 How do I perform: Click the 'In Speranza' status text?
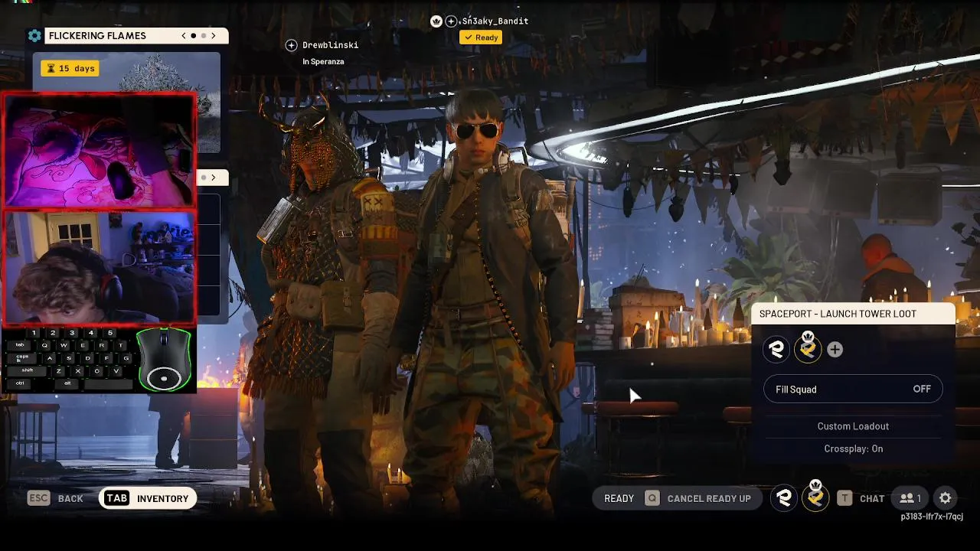coord(323,62)
